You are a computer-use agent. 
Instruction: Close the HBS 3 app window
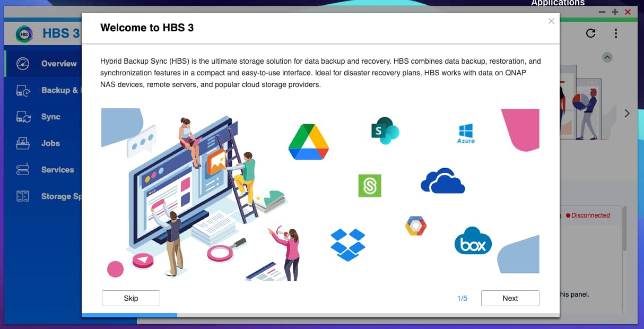coord(628,12)
